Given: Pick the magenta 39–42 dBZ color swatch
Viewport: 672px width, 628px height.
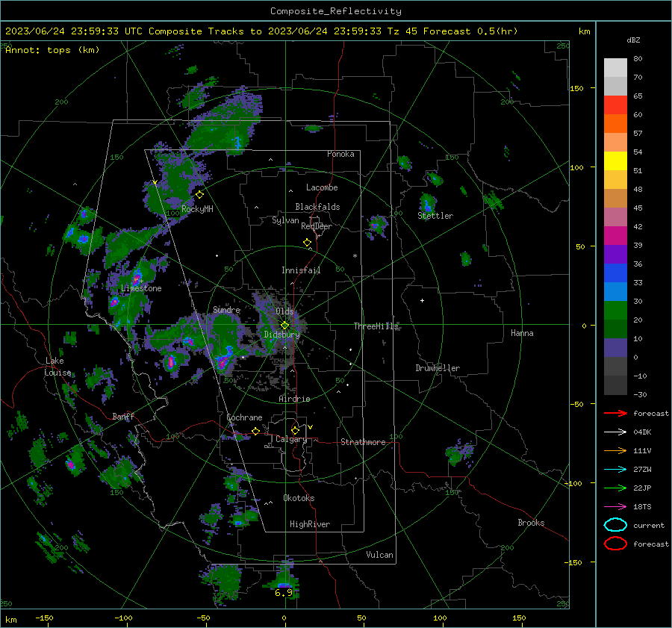Looking at the screenshot, I should click(x=615, y=236).
